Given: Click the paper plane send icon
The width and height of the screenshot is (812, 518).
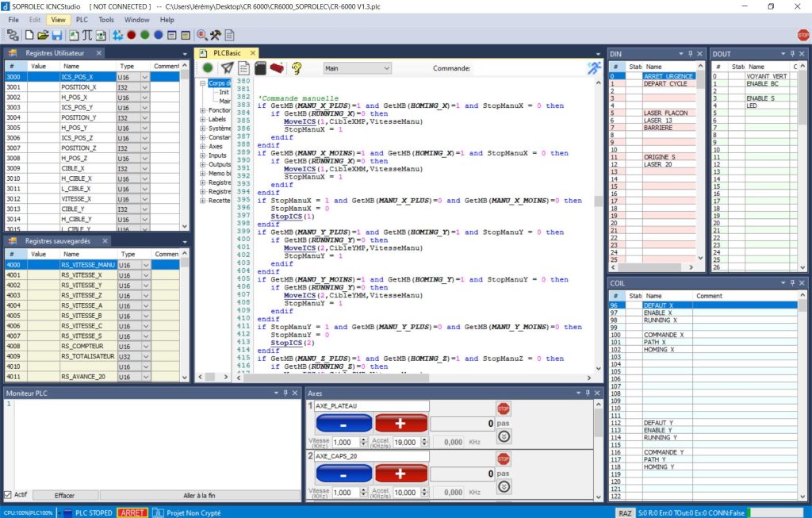Looking at the screenshot, I should click(227, 68).
